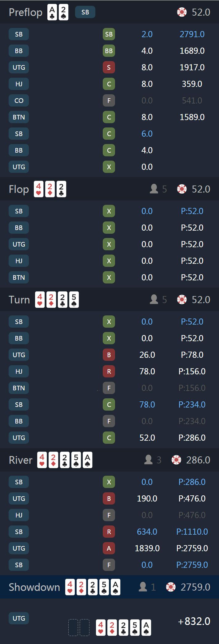Click the Ace of spades card in River header

pos(87,460)
